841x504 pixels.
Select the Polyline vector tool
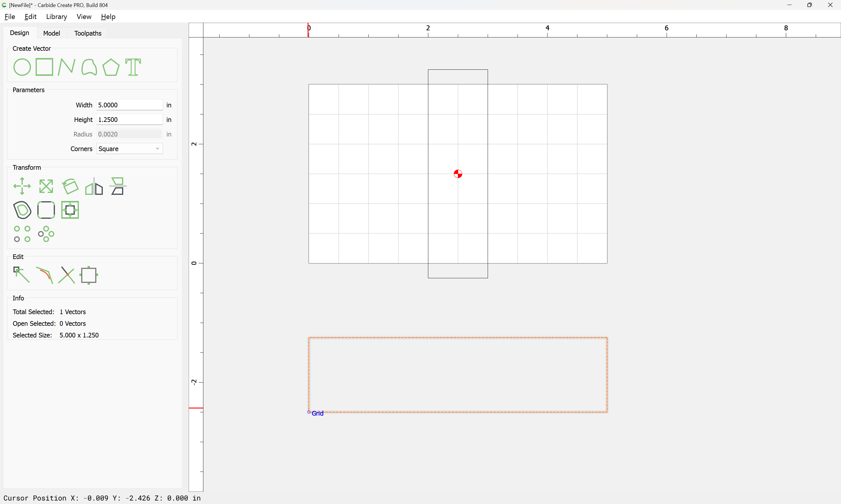[66, 67]
